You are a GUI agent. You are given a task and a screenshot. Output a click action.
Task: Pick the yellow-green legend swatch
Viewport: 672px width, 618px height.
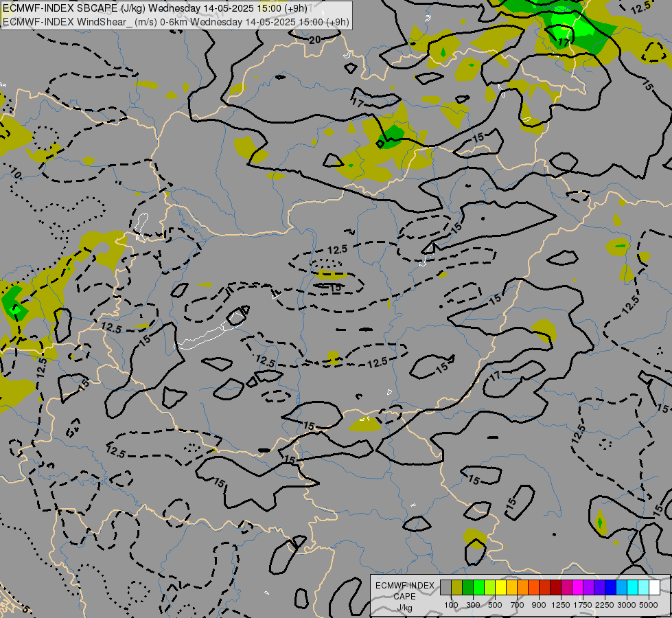[490, 587]
